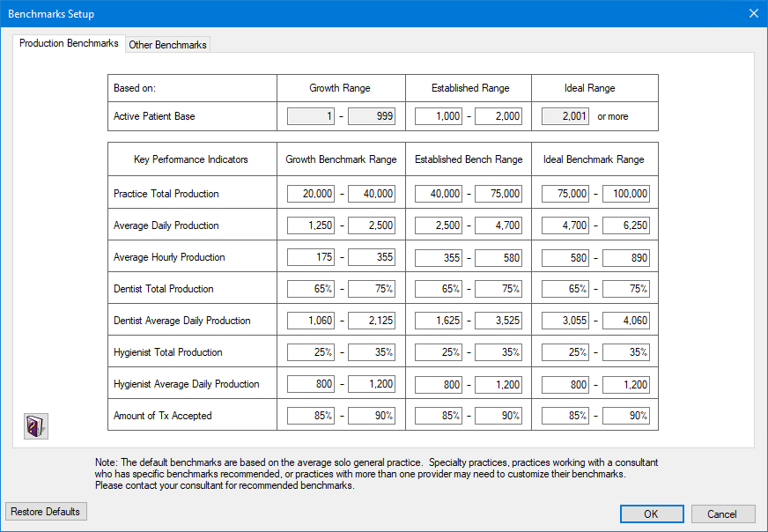Click Hygienist Average Daily Production ideal 1,200 field
768x532 pixels.
click(x=626, y=383)
